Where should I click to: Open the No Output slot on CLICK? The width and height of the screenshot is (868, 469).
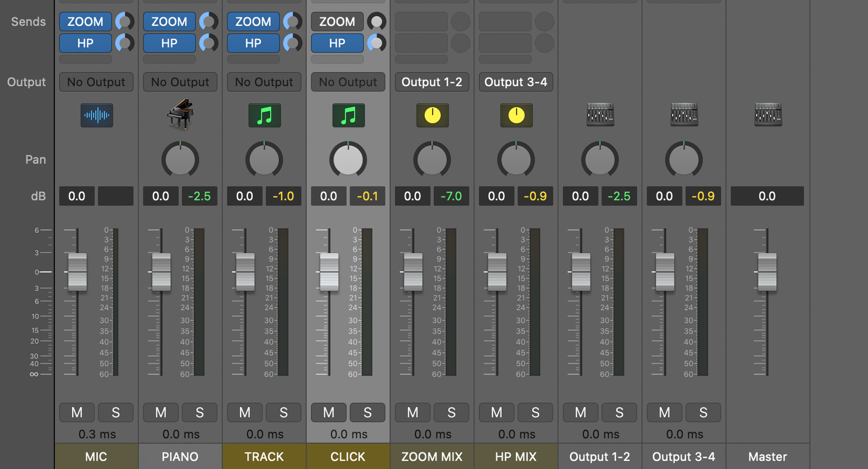(x=348, y=82)
